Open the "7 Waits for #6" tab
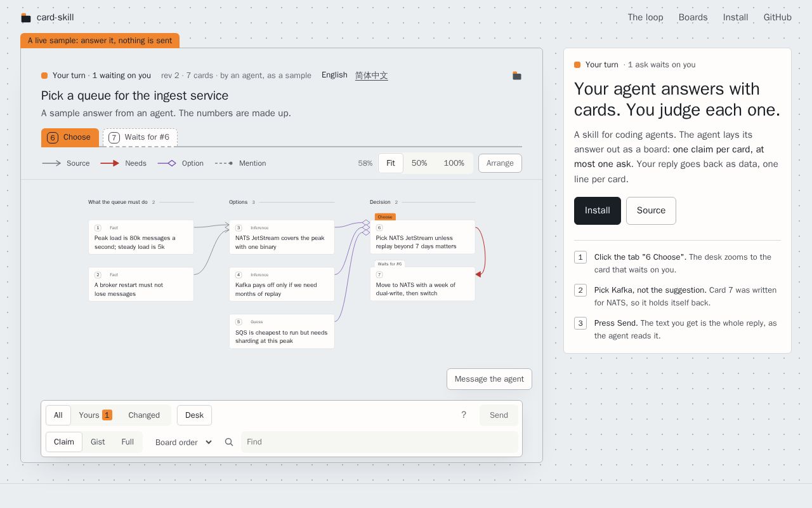812x508 pixels. [140, 137]
